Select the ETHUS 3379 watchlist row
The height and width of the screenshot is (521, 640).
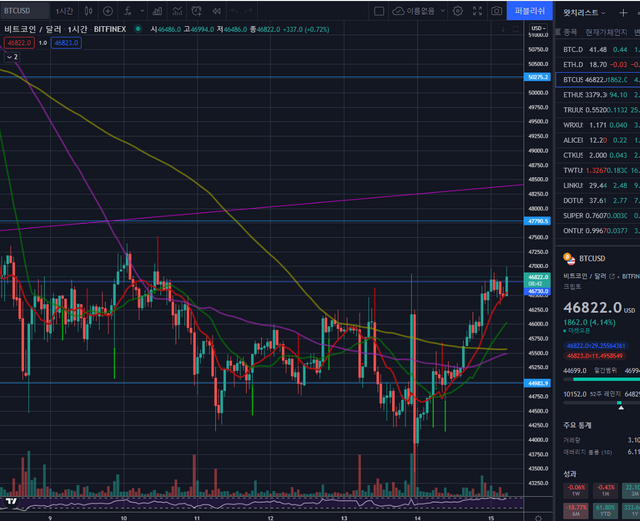(598, 95)
